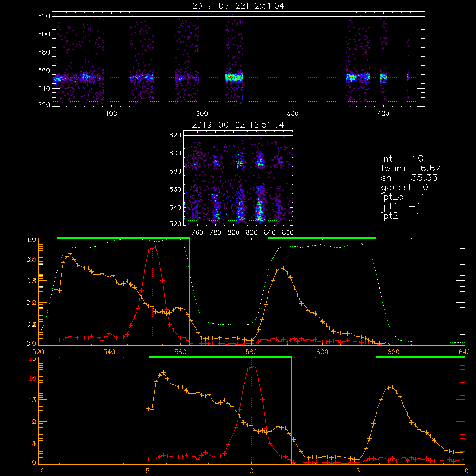Image resolution: width=476 pixels, height=476 pixels.
Task: Click x-axis label 10 on bottom plot
Action: (x=465, y=471)
